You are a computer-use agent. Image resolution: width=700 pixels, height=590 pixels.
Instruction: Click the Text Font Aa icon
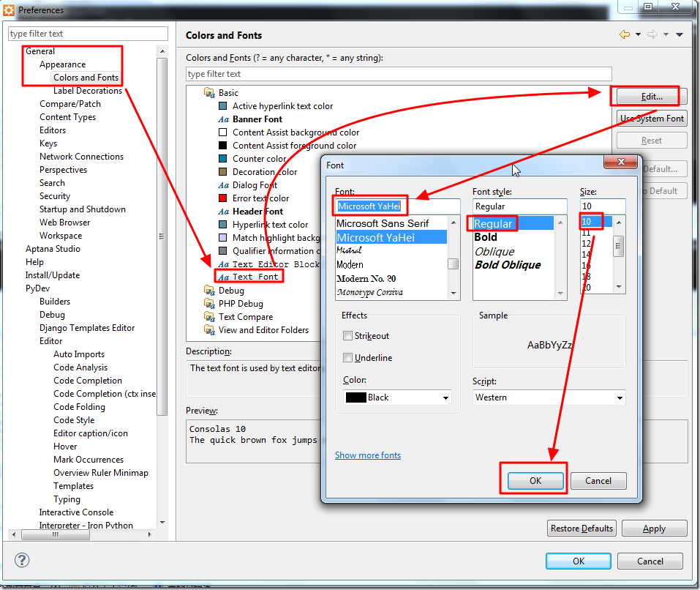223,277
